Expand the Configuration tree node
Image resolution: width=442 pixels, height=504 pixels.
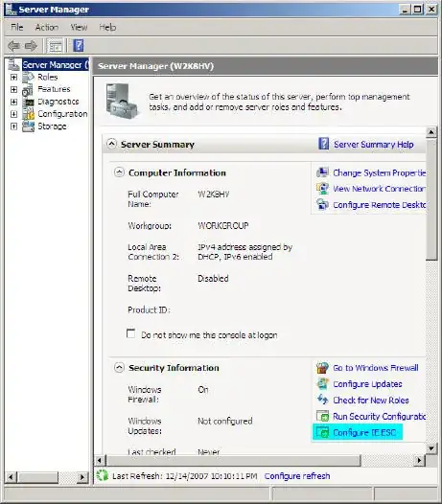tap(13, 114)
